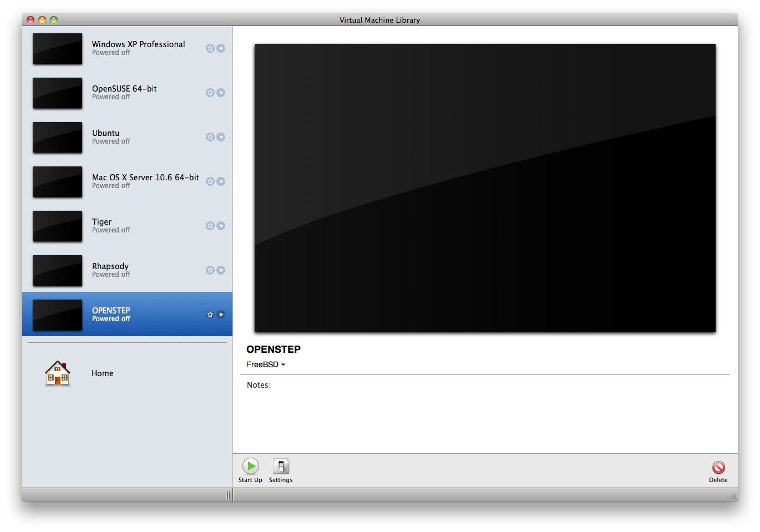Click the OPENSTEP title below the preview
This screenshot has width=760, height=532.
tap(273, 349)
